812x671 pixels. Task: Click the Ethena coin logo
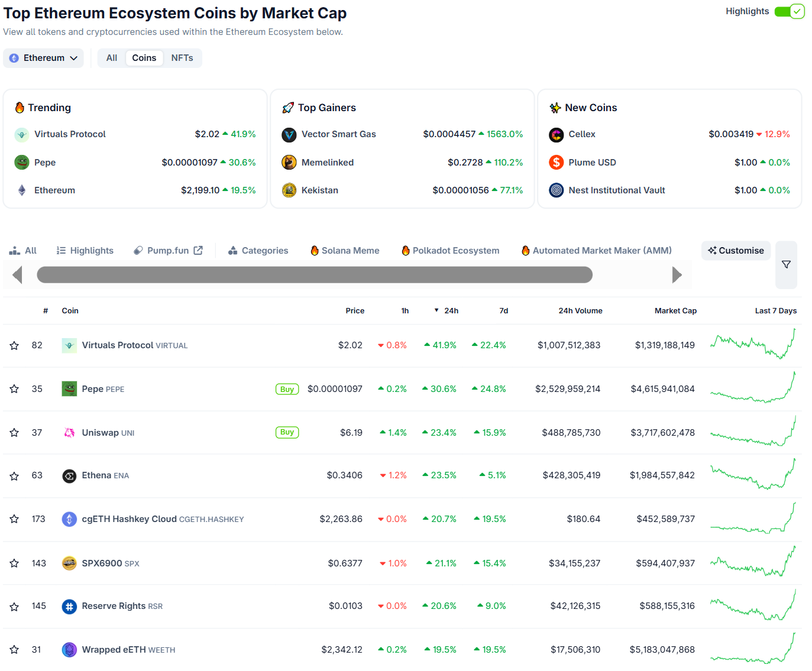click(x=69, y=476)
